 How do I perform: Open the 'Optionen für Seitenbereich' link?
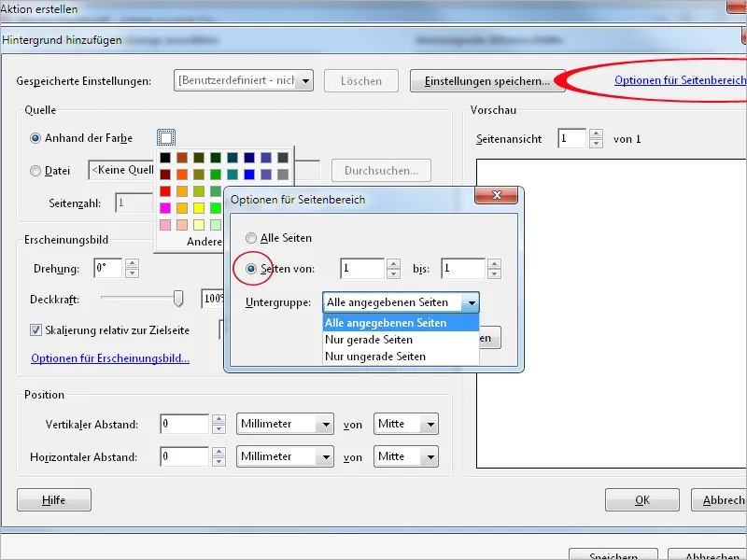point(681,80)
